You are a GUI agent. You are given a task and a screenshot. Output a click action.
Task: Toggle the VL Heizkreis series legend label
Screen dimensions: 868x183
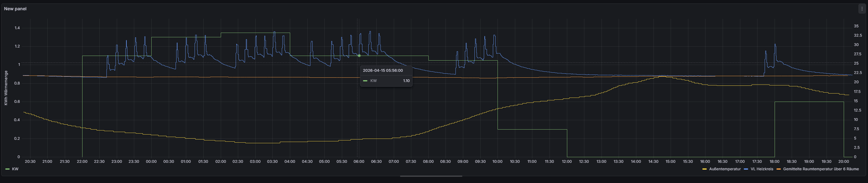click(x=762, y=169)
